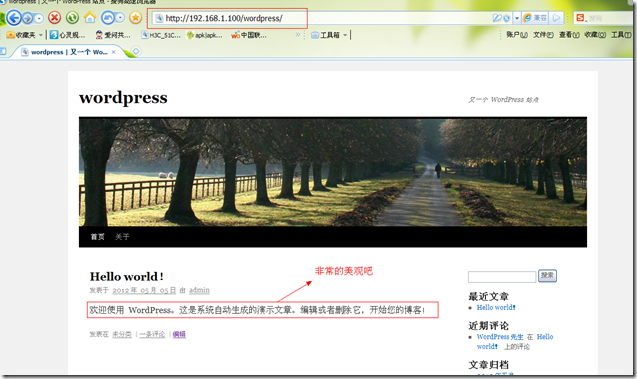637x379 pixels.
Task: Open the back/forward history dropdown arrow
Action: click(x=39, y=18)
